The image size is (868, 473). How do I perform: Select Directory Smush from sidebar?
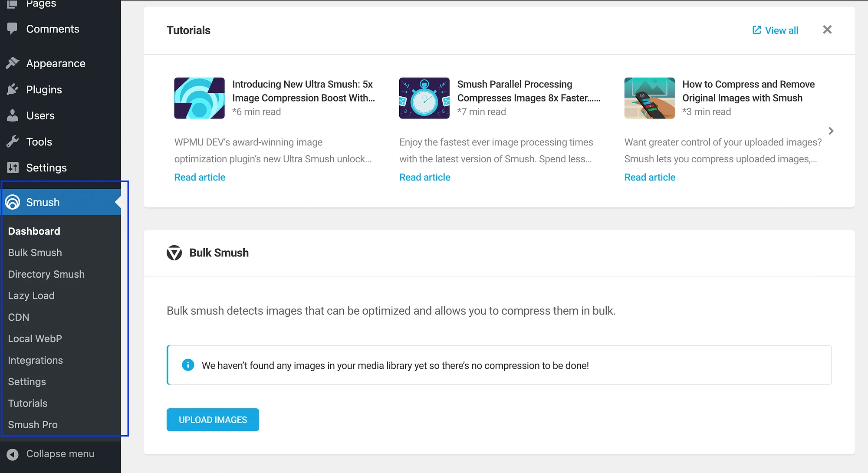point(46,274)
